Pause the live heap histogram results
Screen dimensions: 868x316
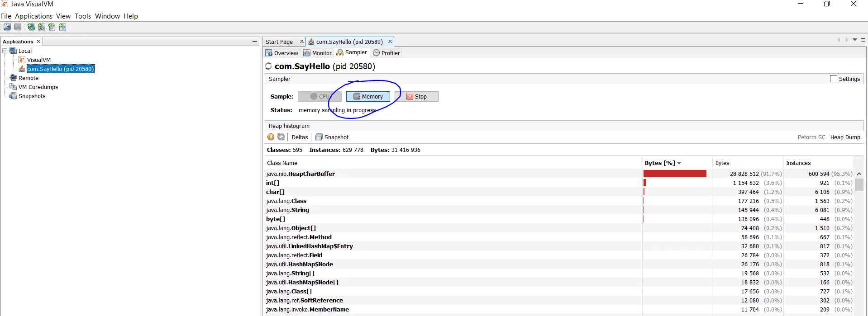pyautogui.click(x=271, y=137)
